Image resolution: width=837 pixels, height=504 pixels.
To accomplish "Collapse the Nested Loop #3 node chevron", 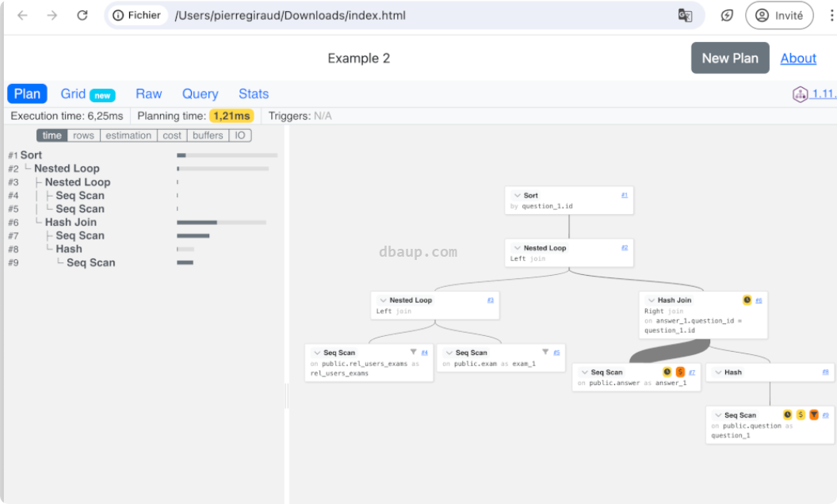I will (383, 300).
